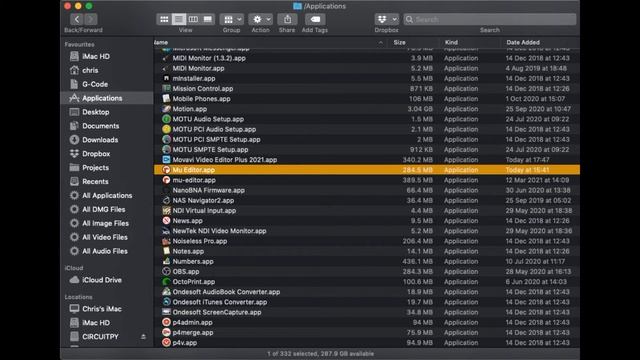640x360 pixels.
Task: Go forward with the Forward arrow
Action: [x=91, y=19]
